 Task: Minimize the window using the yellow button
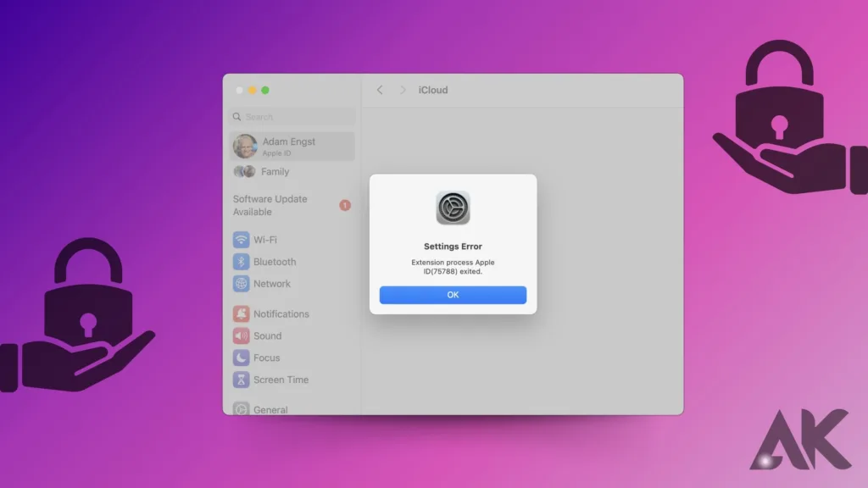click(x=253, y=90)
